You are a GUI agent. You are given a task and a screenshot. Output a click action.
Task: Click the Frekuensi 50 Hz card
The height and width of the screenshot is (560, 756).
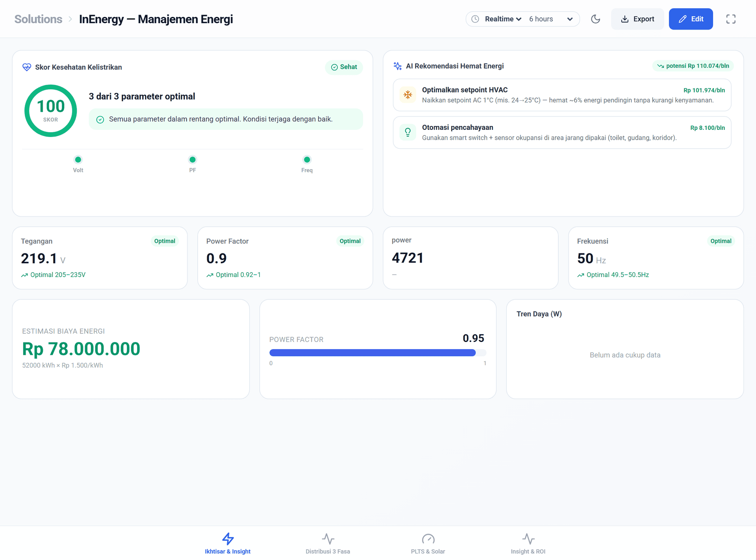(x=656, y=258)
